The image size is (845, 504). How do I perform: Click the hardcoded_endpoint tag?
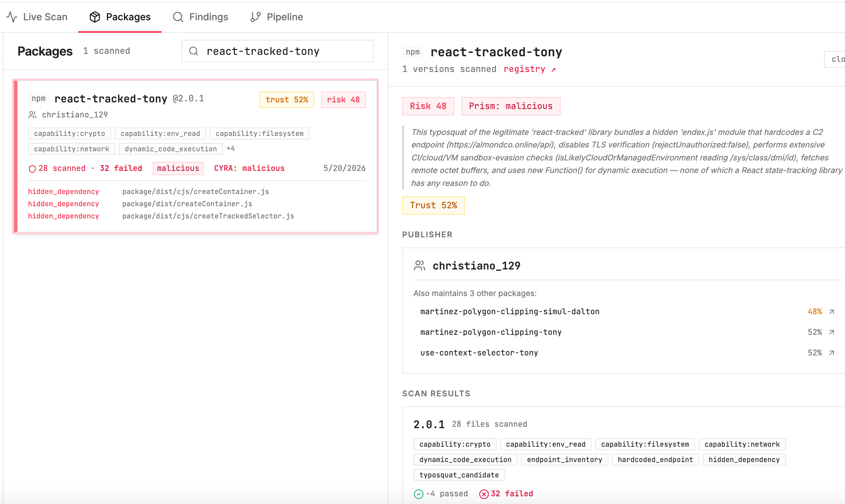coord(656,460)
